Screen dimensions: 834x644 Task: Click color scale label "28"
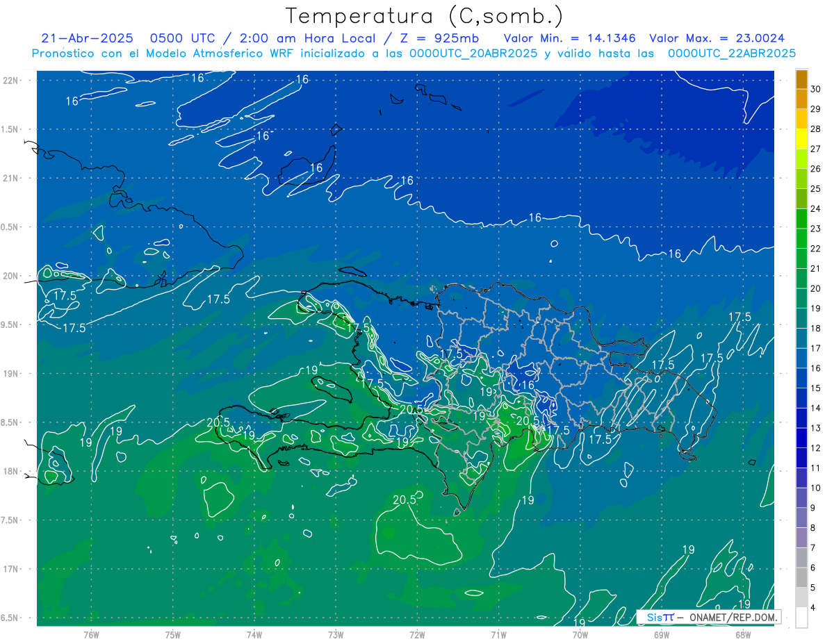click(x=817, y=129)
